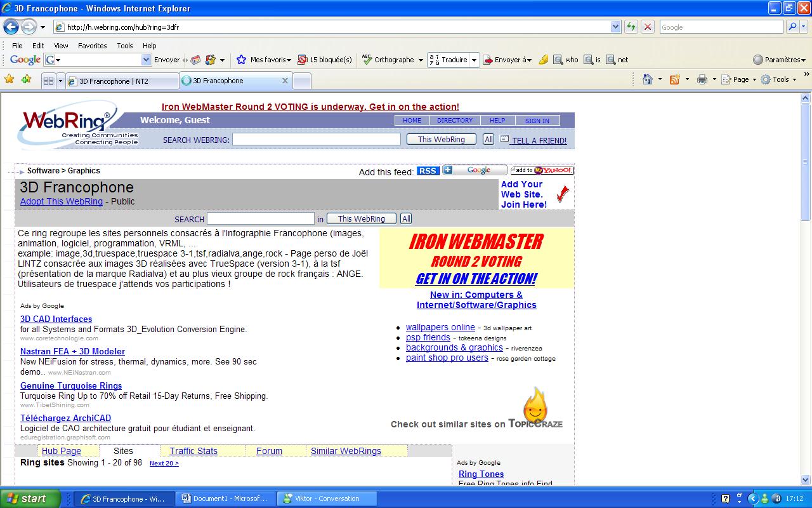The image size is (812, 508).
Task: Select the Forum tab
Action: pos(269,451)
